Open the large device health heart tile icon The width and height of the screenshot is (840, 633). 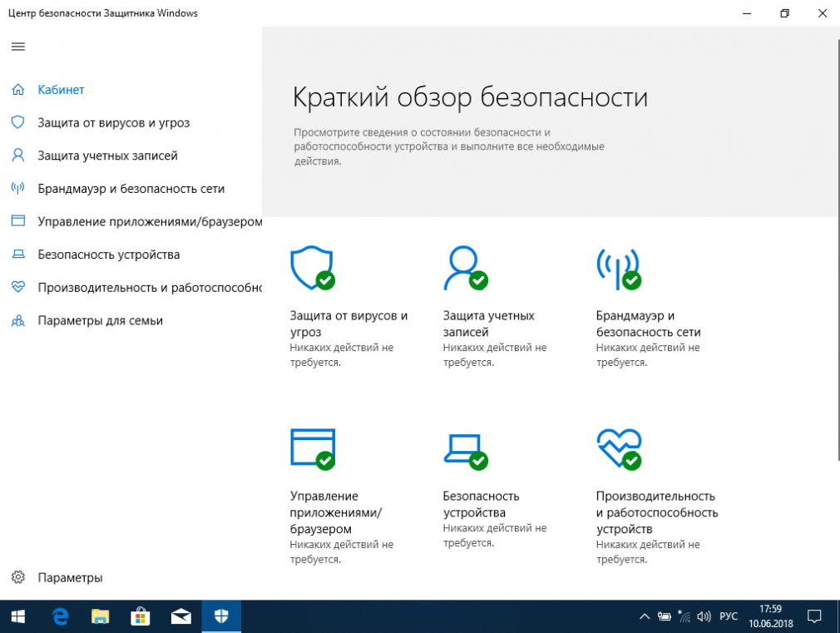[x=619, y=449]
